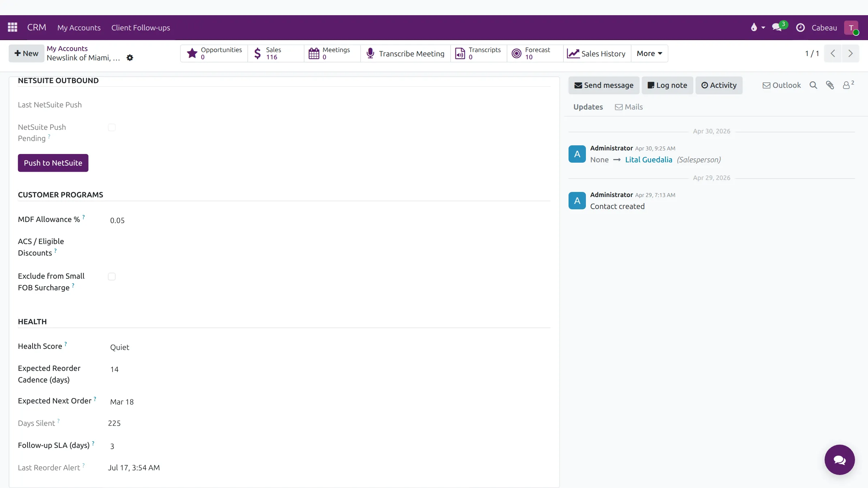Viewport: 868px width, 488px height.
Task: Open the attachments paperclip icon
Action: coord(830,85)
